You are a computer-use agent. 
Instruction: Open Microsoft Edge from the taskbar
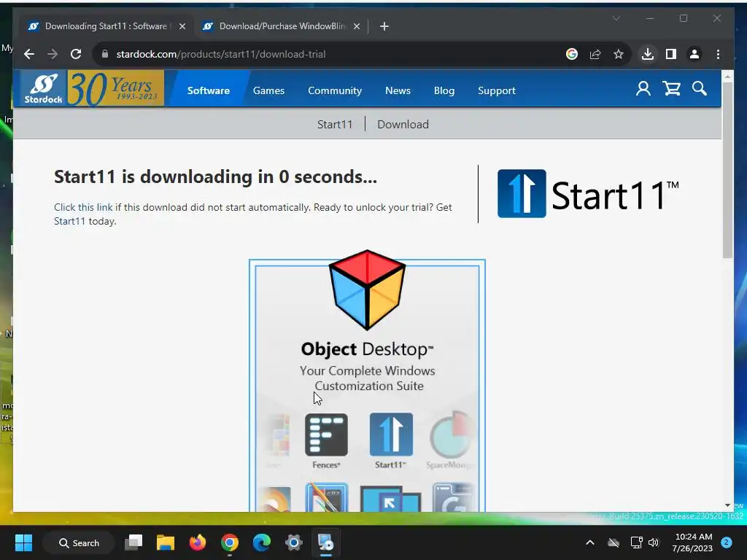[262, 542]
